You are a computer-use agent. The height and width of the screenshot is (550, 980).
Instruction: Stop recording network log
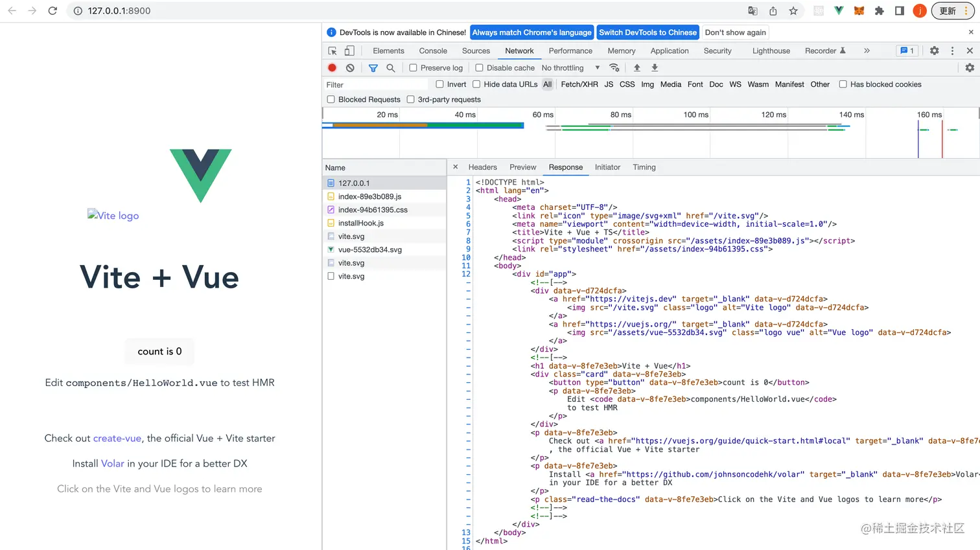(x=332, y=67)
